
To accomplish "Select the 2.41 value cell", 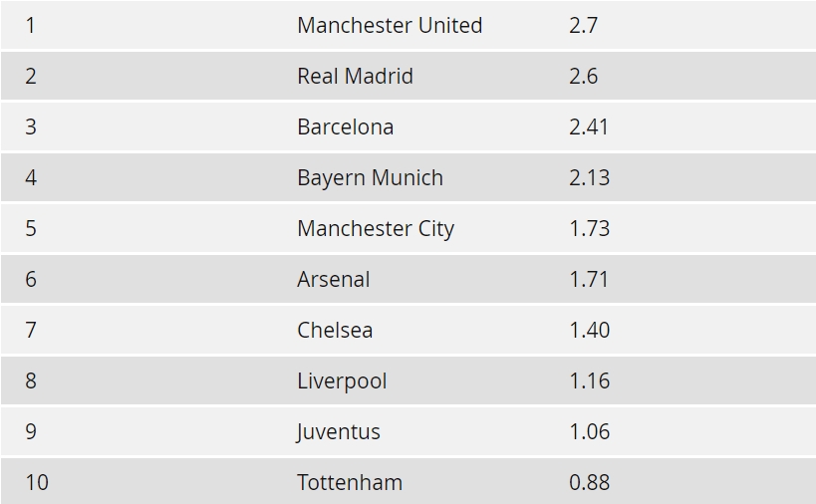I will 589,126.
